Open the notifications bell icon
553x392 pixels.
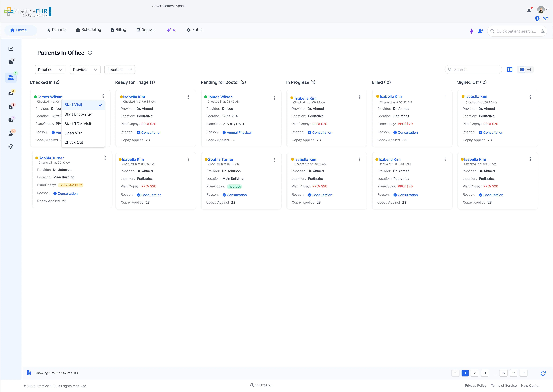click(x=529, y=11)
